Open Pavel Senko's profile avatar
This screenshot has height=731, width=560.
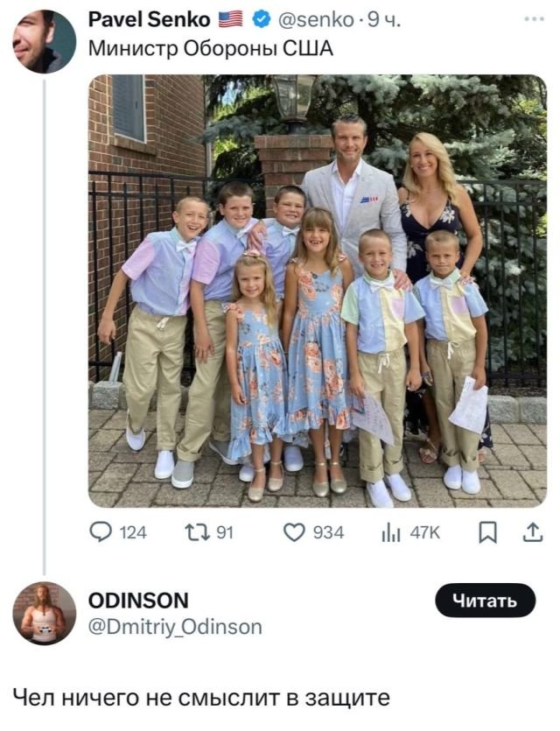click(x=44, y=41)
